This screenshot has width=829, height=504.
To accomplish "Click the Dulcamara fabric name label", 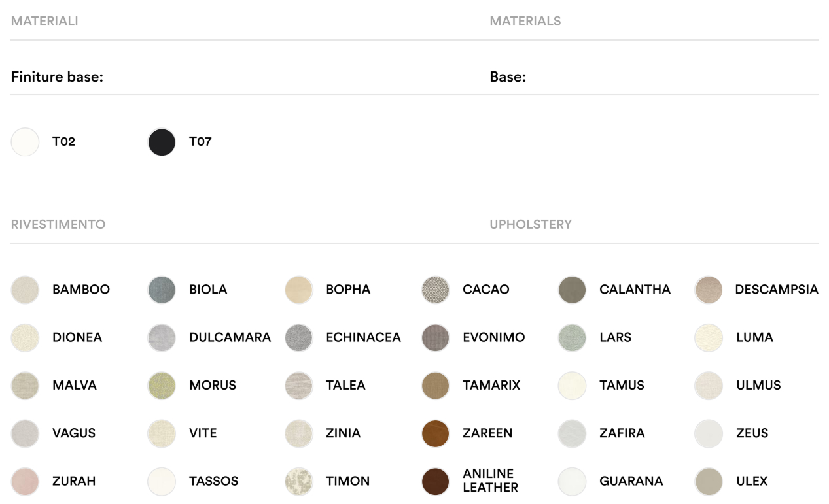I will [x=230, y=337].
